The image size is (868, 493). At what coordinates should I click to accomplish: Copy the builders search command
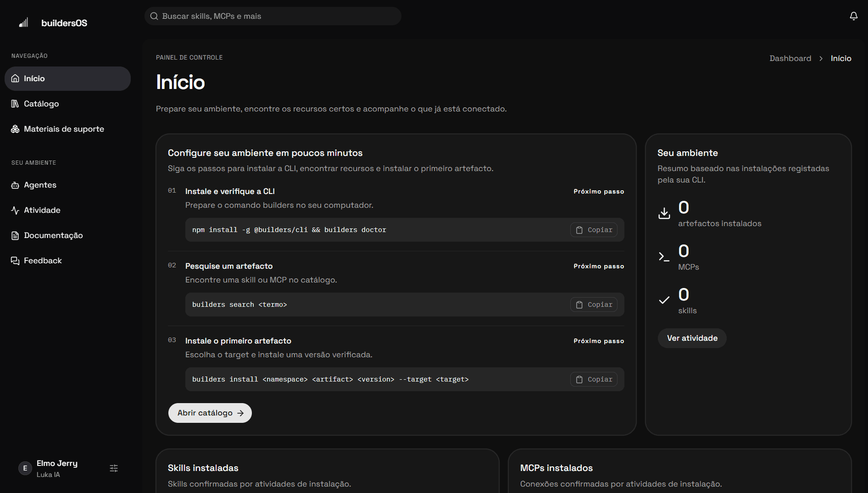click(x=594, y=305)
